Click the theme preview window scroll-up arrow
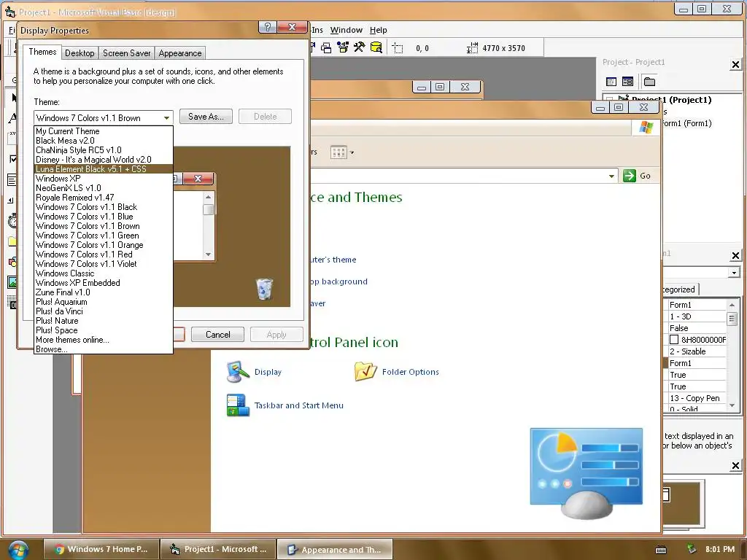Viewport: 747px width, 560px height. [x=208, y=197]
